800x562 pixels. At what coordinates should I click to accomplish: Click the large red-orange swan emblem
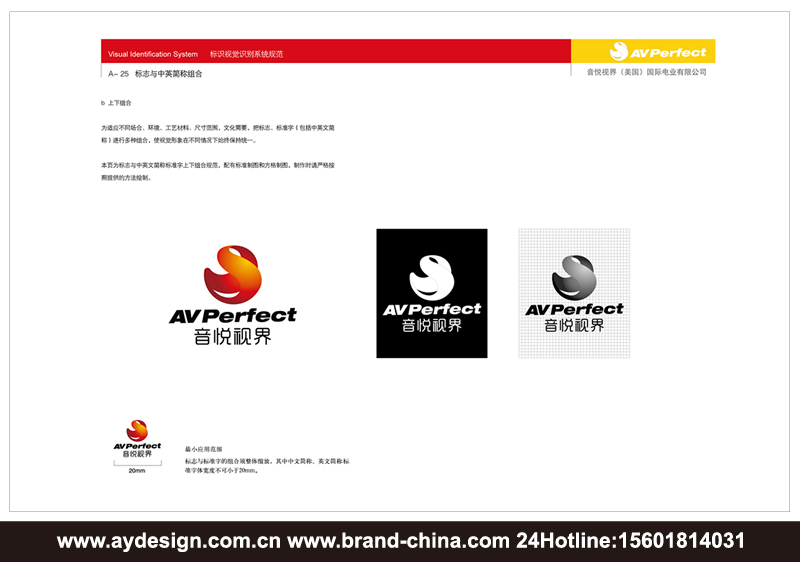(233, 274)
